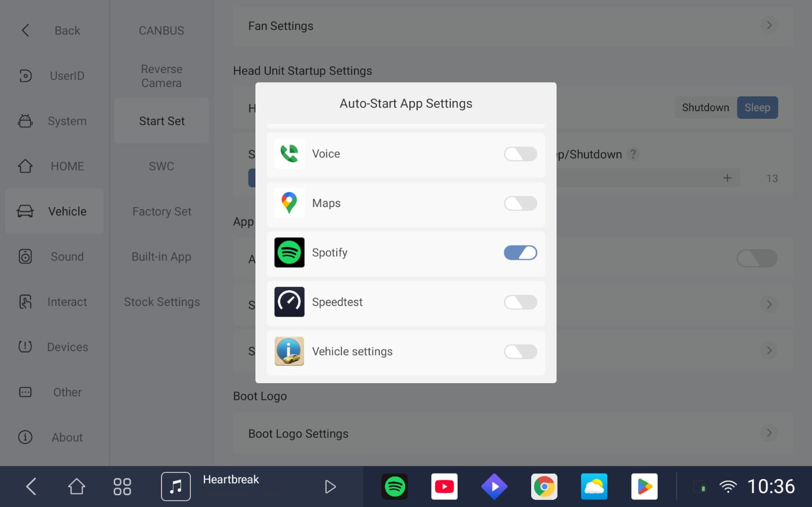Tap the battery status indicator

tap(700, 486)
